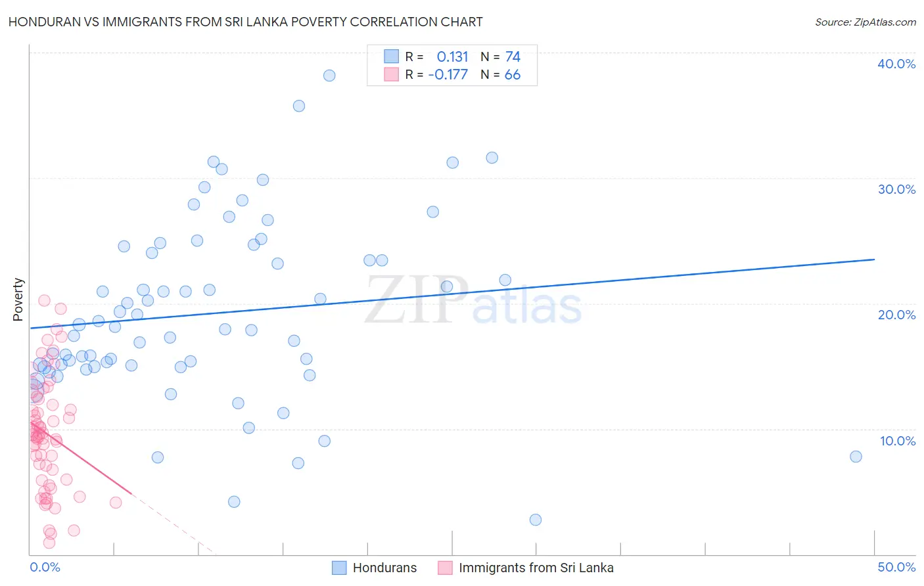924x586 pixels.
Task: Click the pink Sri Lanka legend swatch at bottom
Action: [x=445, y=568]
